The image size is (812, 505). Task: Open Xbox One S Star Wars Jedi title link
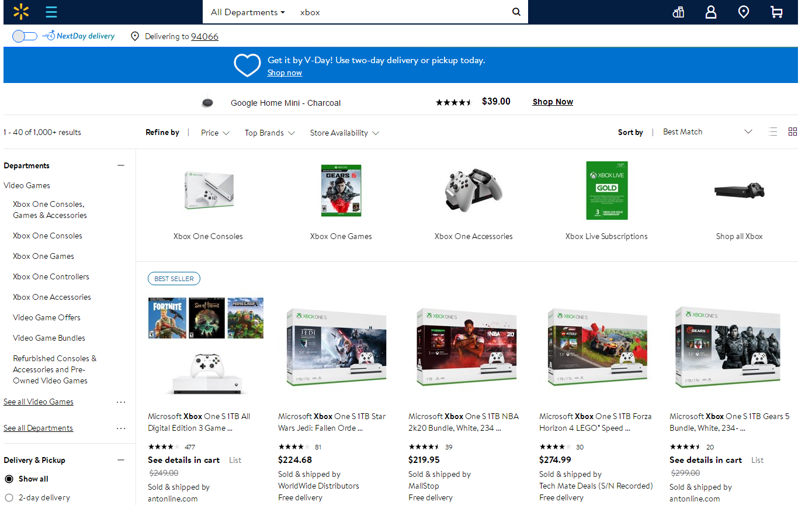point(332,422)
